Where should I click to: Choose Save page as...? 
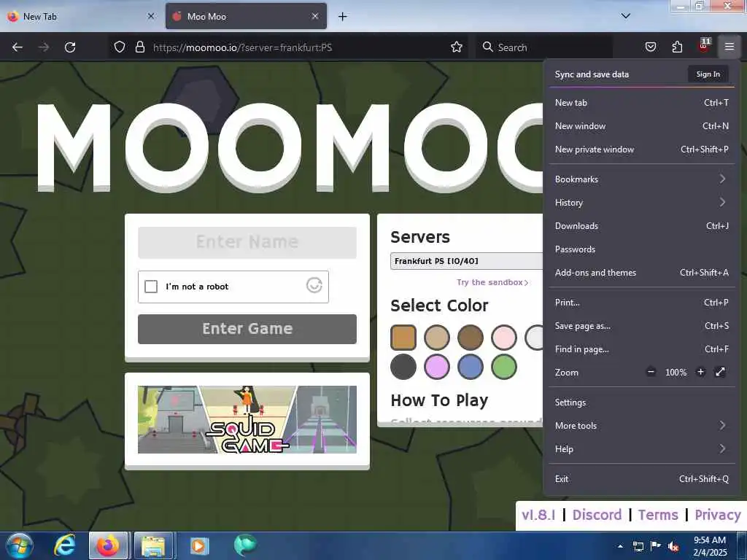pyautogui.click(x=641, y=326)
